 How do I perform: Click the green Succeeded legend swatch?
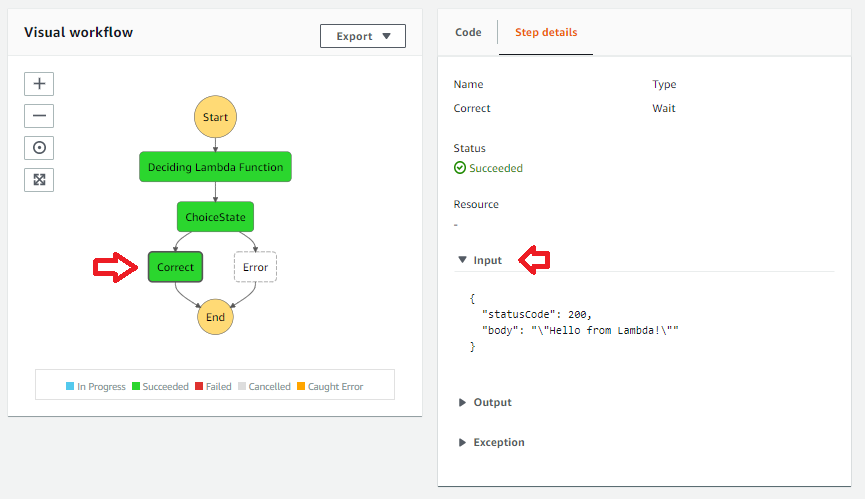click(136, 386)
